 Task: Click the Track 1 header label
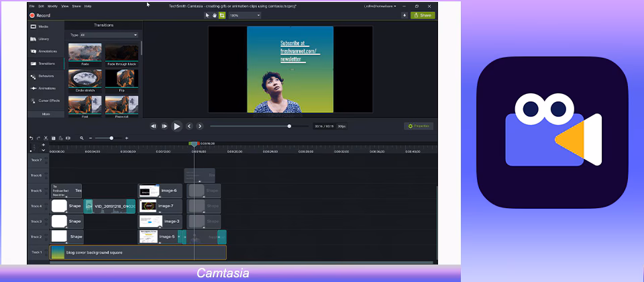click(x=37, y=252)
